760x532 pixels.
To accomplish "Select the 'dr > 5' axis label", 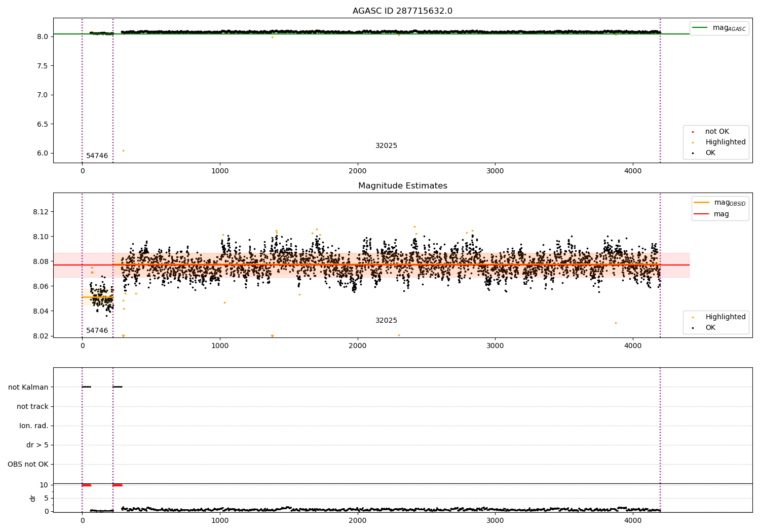I will (37, 445).
